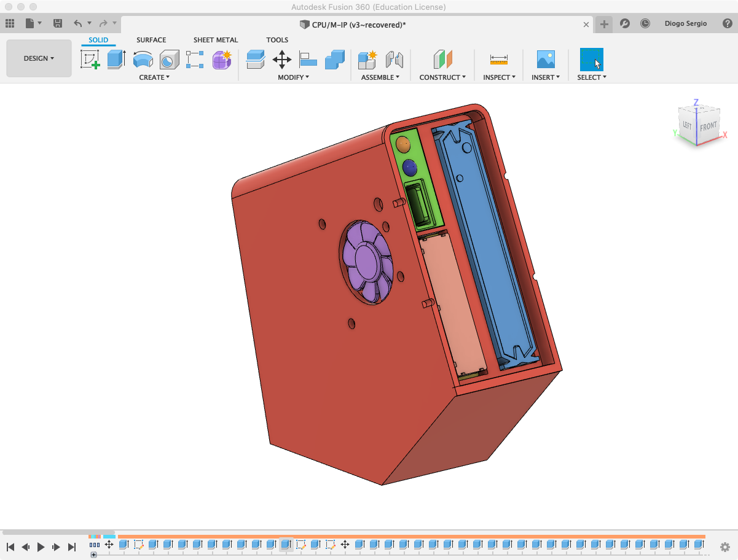Screen dimensions: 738x560
Task: Expand the MODIFY menu
Action: click(293, 77)
